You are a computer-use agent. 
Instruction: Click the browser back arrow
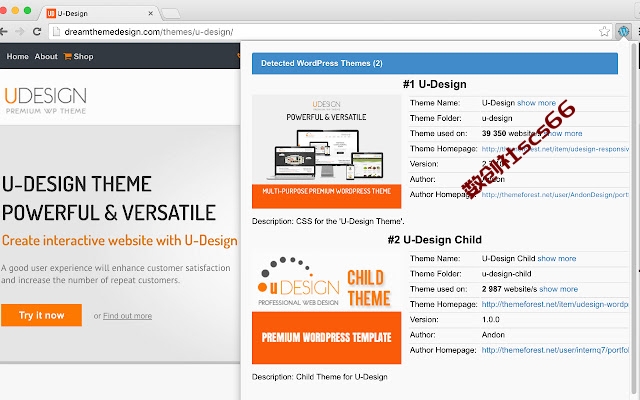pyautogui.click(x=4, y=31)
